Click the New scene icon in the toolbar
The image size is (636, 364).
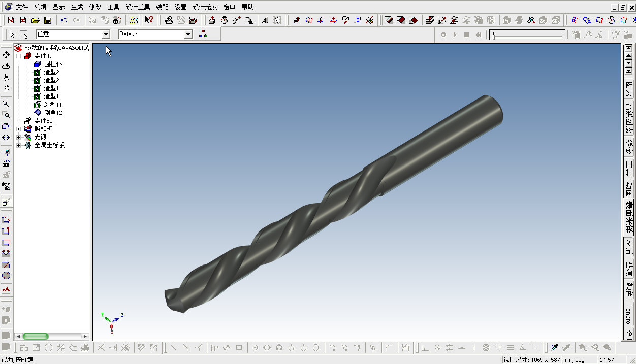pos(11,20)
